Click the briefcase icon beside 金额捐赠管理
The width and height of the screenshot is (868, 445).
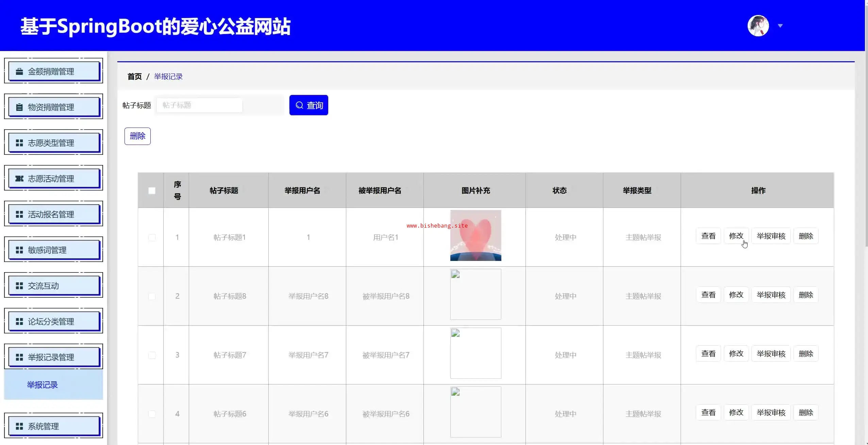pos(19,71)
